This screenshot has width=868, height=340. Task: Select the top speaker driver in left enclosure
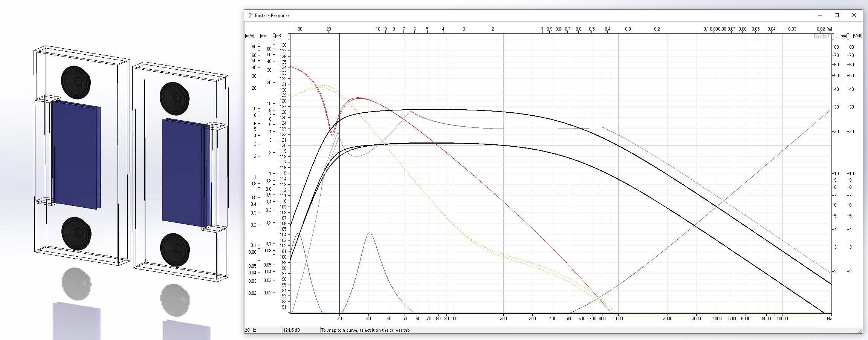pyautogui.click(x=76, y=82)
